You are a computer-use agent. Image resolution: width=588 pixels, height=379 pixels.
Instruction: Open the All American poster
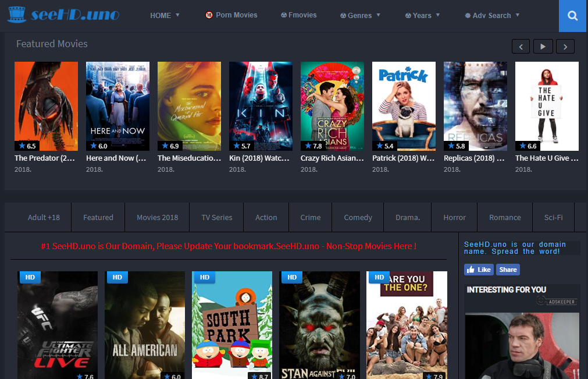click(145, 325)
